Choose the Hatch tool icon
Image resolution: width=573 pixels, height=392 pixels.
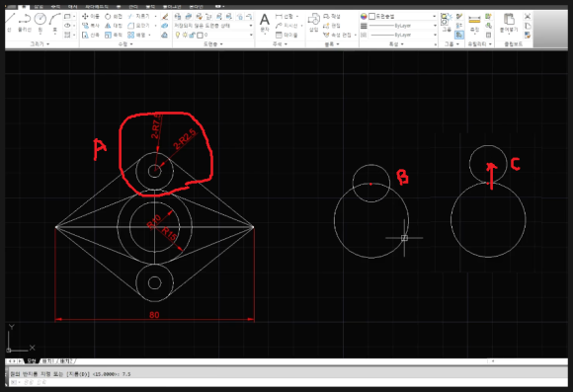click(67, 35)
